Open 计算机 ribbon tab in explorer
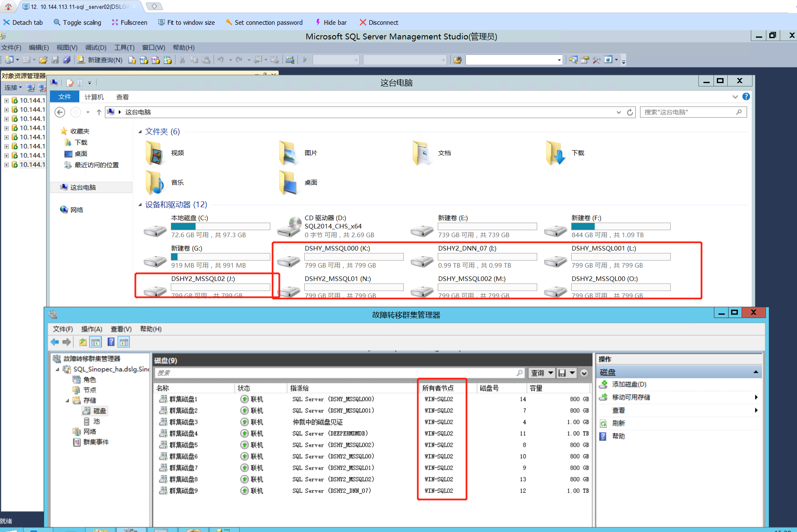 pos(94,97)
